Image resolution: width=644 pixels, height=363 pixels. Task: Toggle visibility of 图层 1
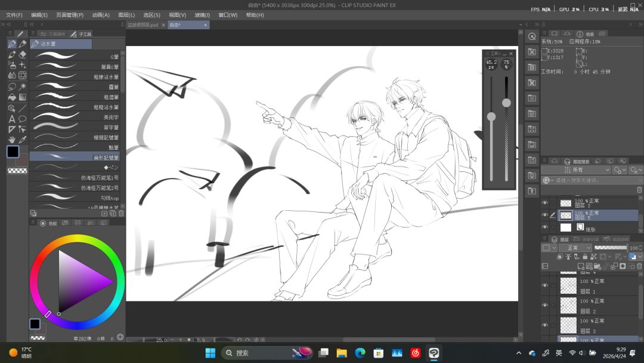545,285
